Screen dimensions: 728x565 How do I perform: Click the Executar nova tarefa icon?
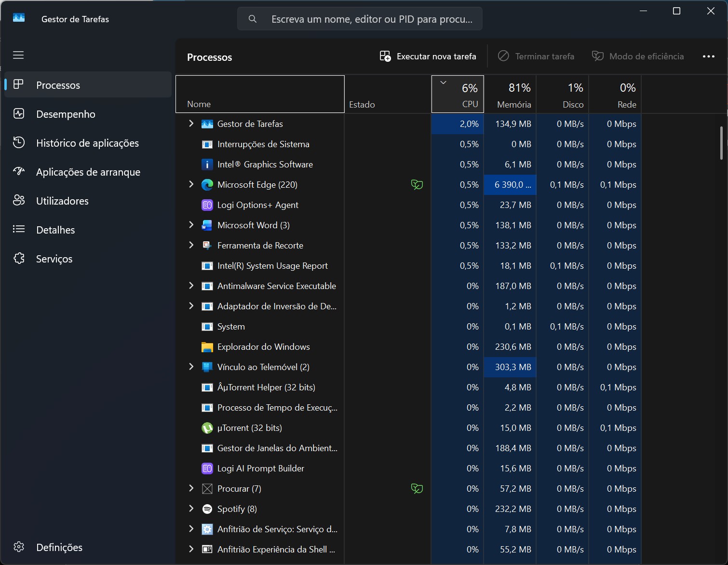(385, 56)
